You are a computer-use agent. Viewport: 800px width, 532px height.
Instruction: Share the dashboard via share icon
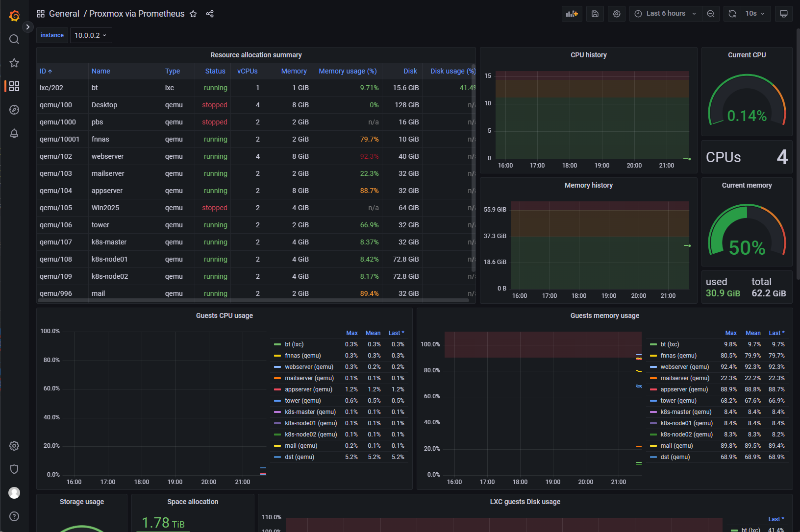[210, 14]
